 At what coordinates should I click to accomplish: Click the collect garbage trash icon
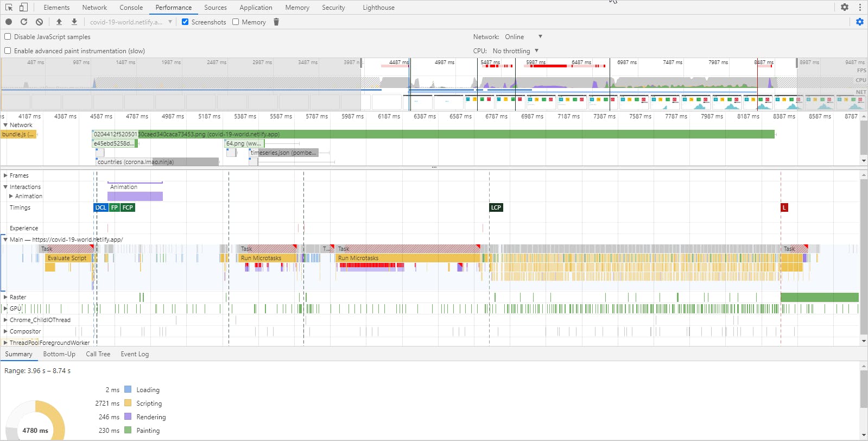pos(276,22)
